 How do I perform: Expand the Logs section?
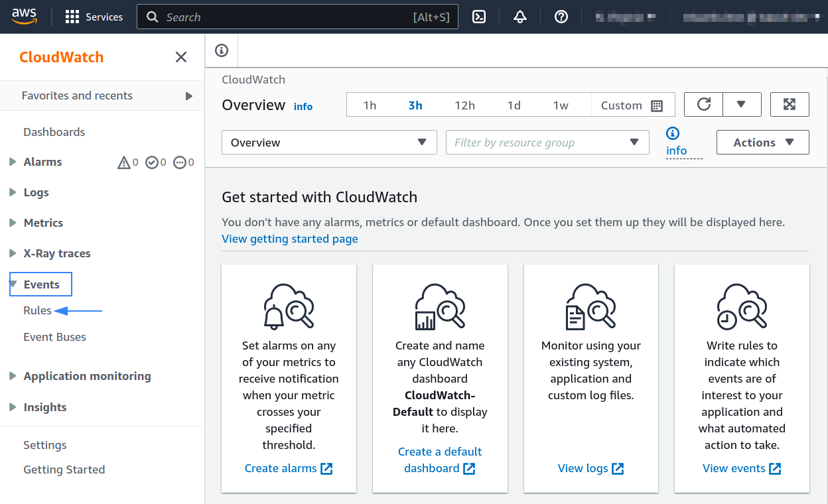pyautogui.click(x=12, y=192)
